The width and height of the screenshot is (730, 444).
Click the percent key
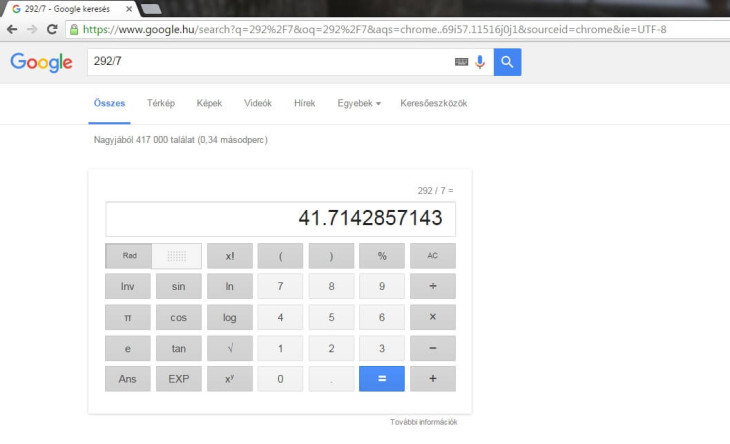[x=382, y=256]
